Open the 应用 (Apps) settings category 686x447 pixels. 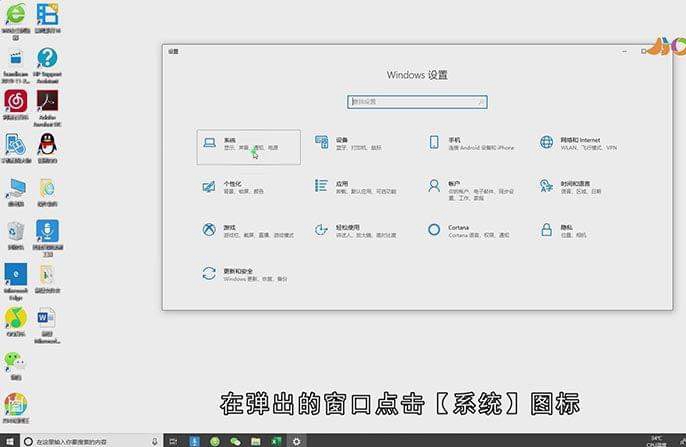[x=355, y=187]
